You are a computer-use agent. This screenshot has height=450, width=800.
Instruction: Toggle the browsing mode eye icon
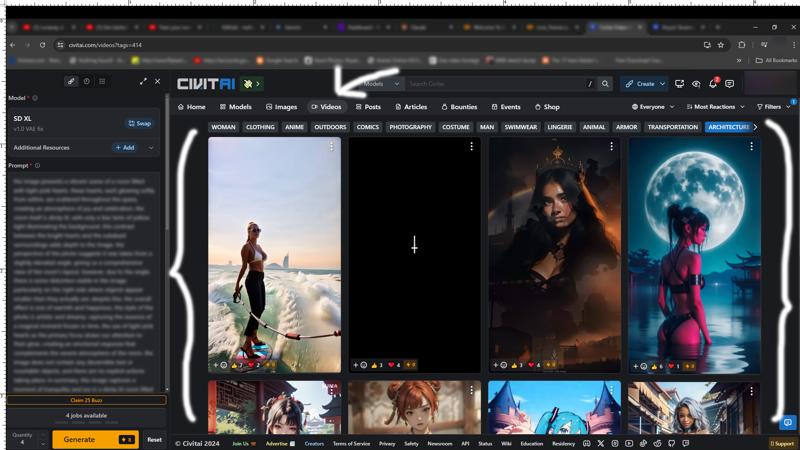(x=696, y=84)
